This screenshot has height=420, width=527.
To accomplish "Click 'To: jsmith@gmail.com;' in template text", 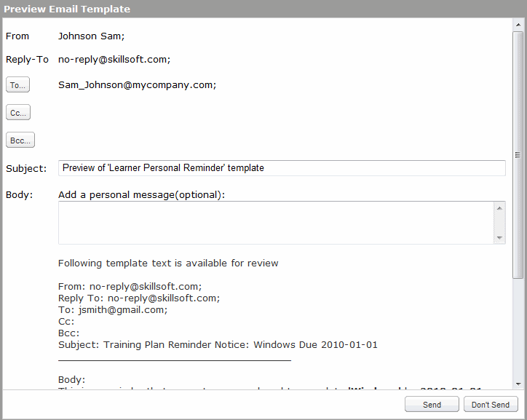I will (x=113, y=310).
